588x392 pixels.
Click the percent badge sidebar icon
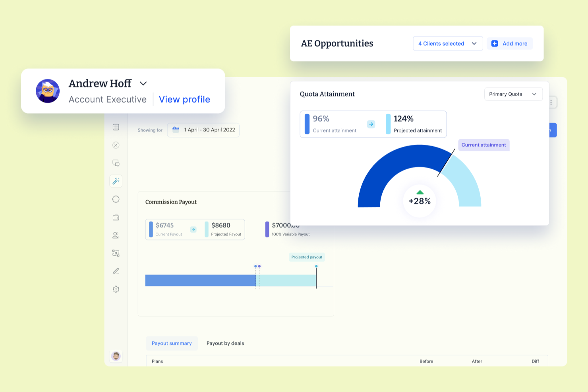point(116,145)
